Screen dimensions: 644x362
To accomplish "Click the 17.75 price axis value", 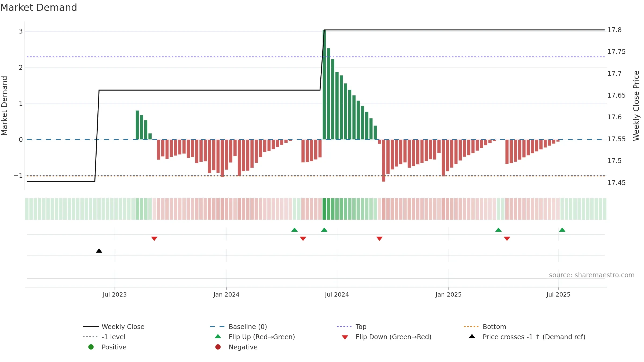I will (616, 52).
